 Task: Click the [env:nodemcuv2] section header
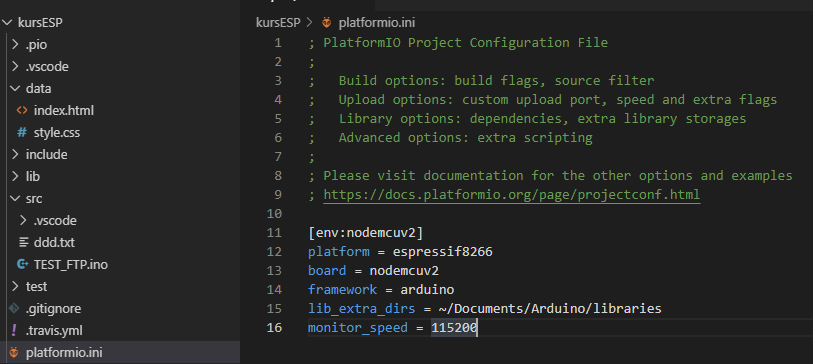click(366, 233)
